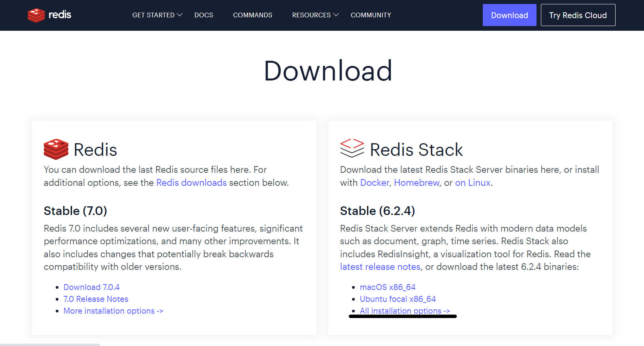Download the macOS x86_64 binary
Screen dimensions: 644x346
pyautogui.click(x=388, y=287)
